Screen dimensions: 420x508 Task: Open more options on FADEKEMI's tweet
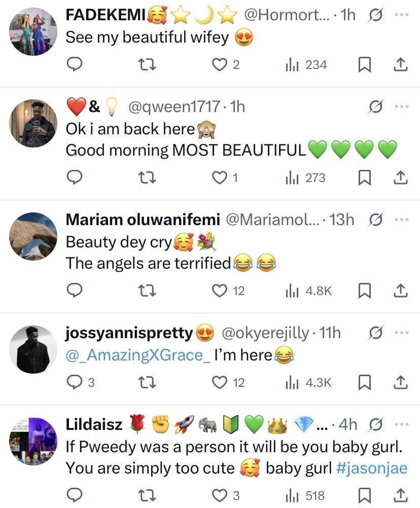[x=401, y=15]
